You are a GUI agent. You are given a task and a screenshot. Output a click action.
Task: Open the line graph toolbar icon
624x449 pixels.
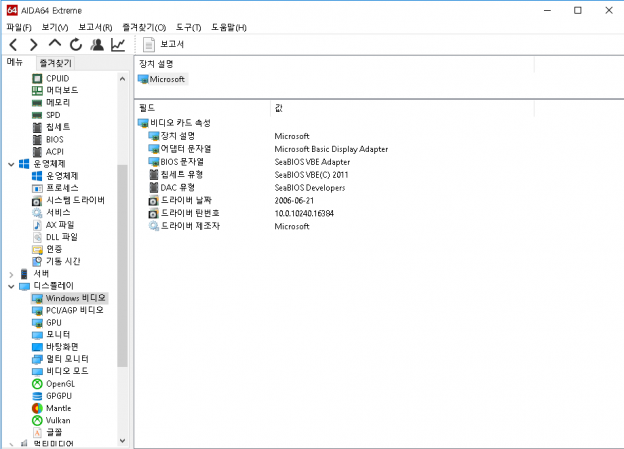tap(118, 45)
